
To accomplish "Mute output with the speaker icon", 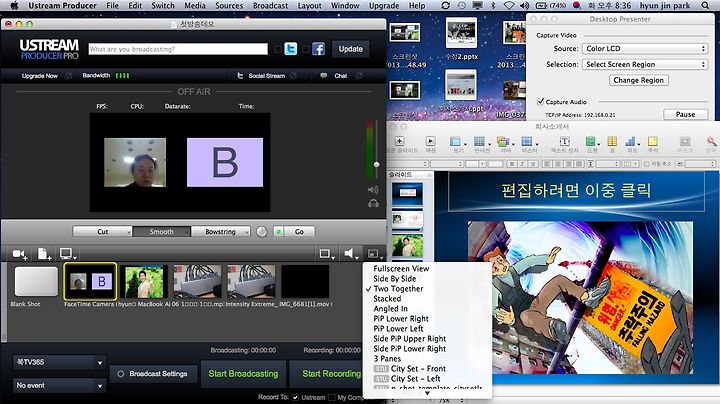I will pos(373,190).
